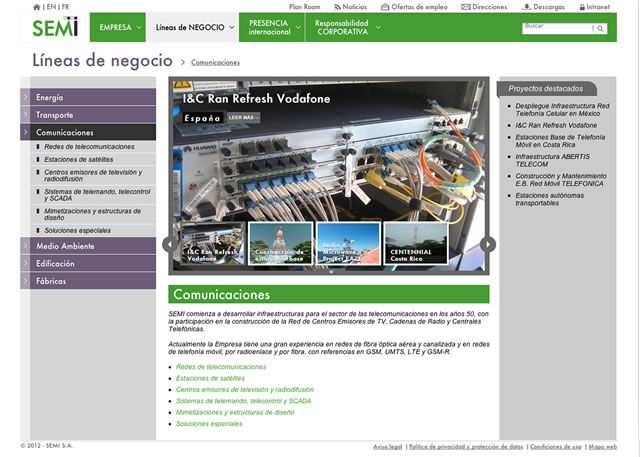Viewport: 640px width, 457px height.
Task: Open Política de privacidad footer link
Action: tap(466, 447)
